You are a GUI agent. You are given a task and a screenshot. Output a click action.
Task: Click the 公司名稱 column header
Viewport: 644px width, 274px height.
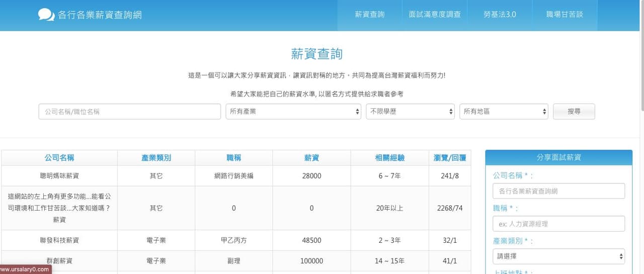point(59,158)
